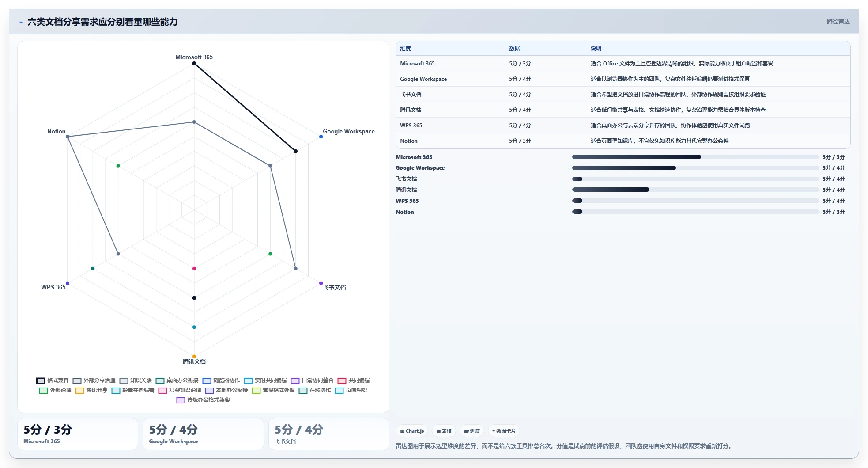Hide the 快速分享 series in legend
Viewport: 868px width, 468px height.
pos(91,390)
